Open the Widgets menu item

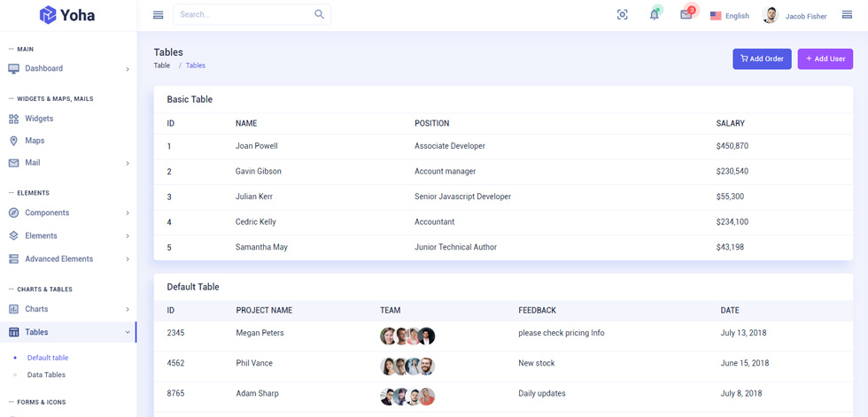[69, 119]
